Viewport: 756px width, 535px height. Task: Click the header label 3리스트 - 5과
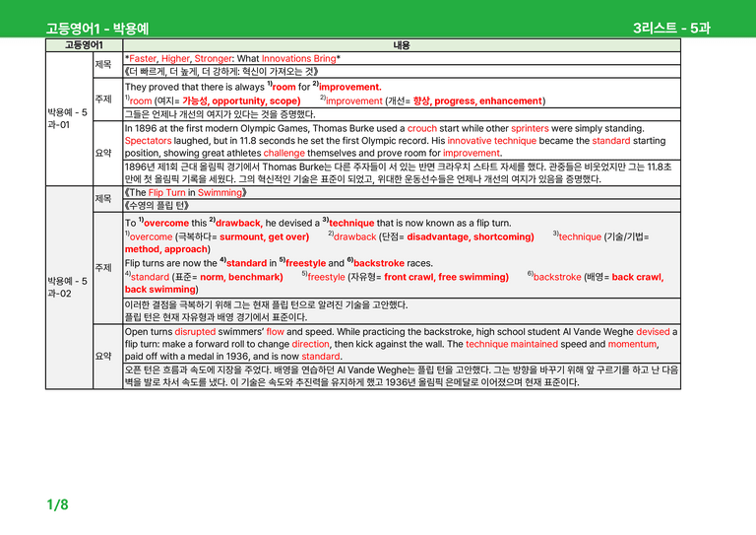click(x=671, y=28)
